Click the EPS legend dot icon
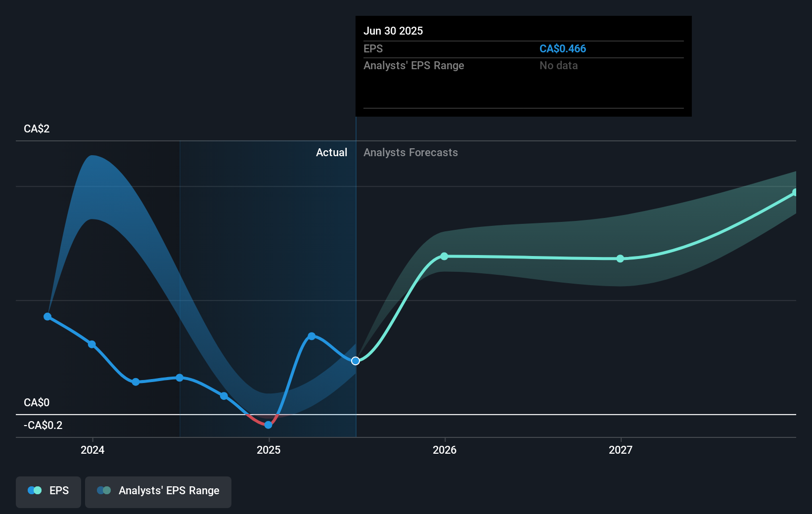Image resolution: width=812 pixels, height=514 pixels. (34, 490)
